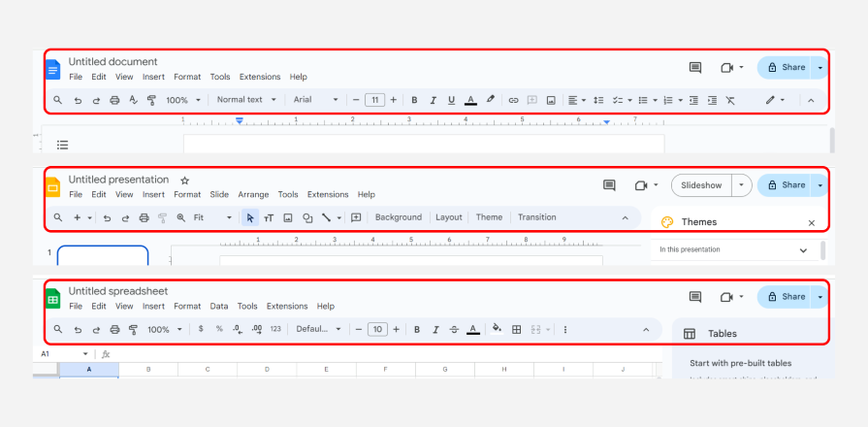Click the Slideshow button
Image resolution: width=868 pixels, height=427 pixels.
tap(701, 185)
